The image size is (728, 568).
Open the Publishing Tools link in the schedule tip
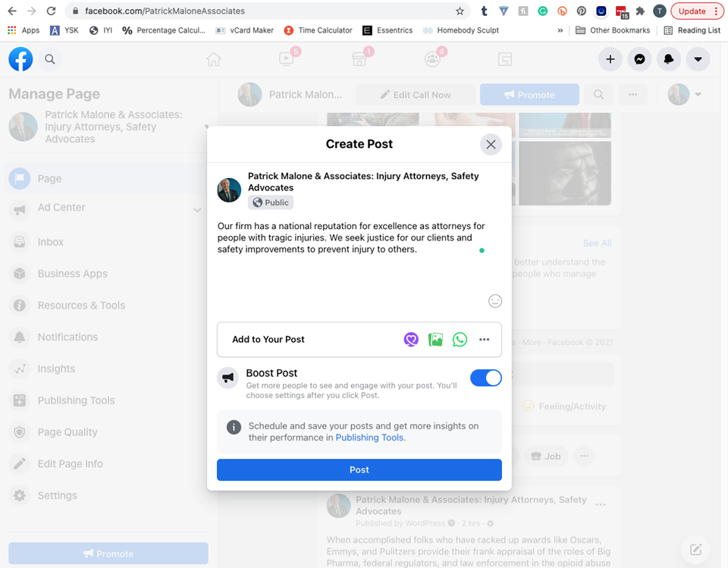click(369, 438)
